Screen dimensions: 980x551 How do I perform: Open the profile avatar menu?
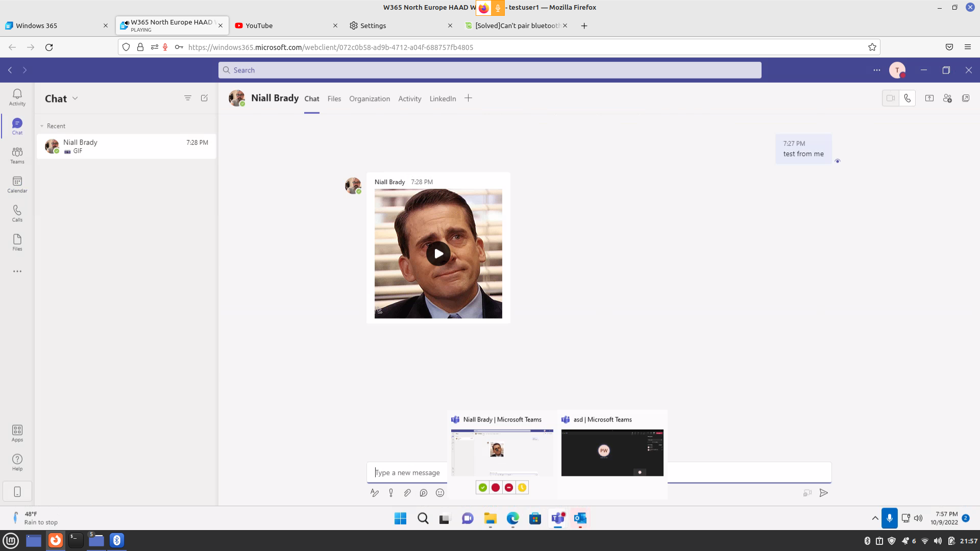pos(897,70)
